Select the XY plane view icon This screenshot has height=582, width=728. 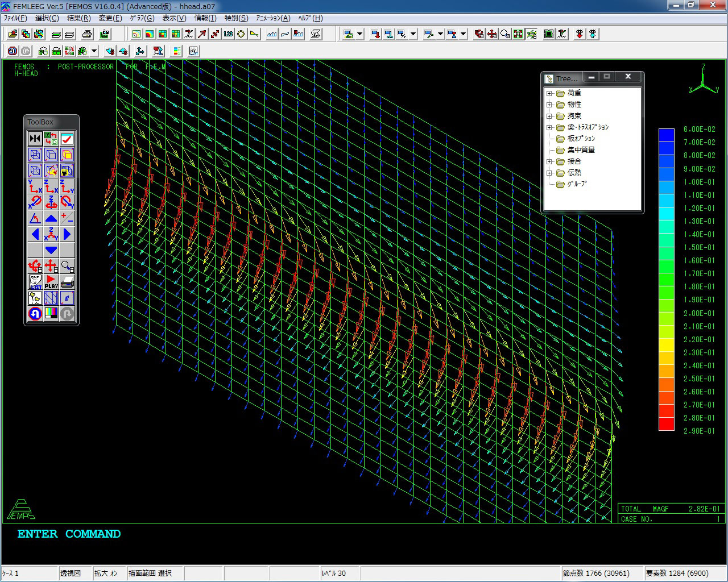point(35,186)
